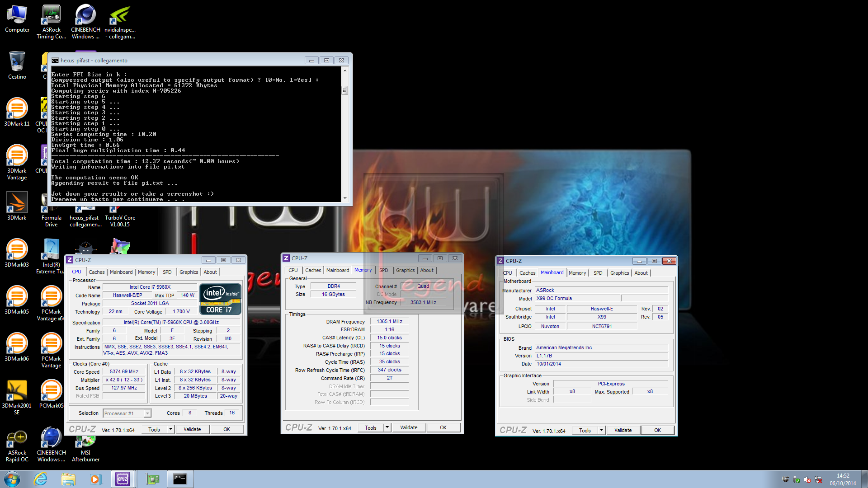
Task: Open TurboV Core V1.00.15 shortcut
Action: [x=120, y=217]
